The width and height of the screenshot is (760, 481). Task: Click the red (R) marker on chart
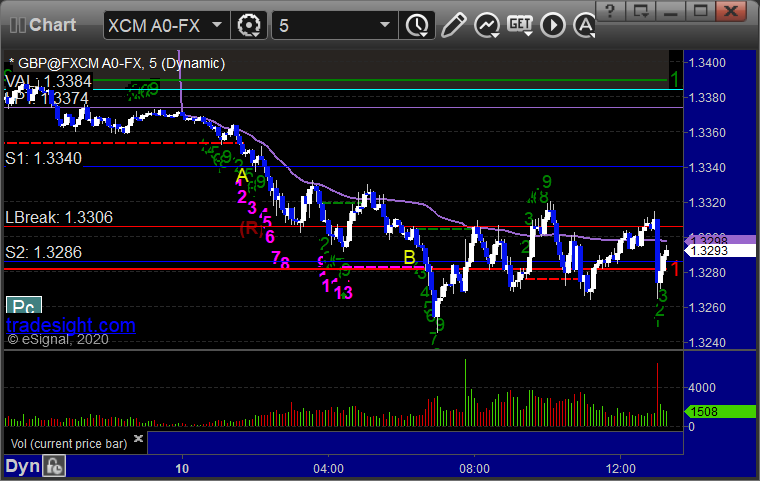[251, 228]
